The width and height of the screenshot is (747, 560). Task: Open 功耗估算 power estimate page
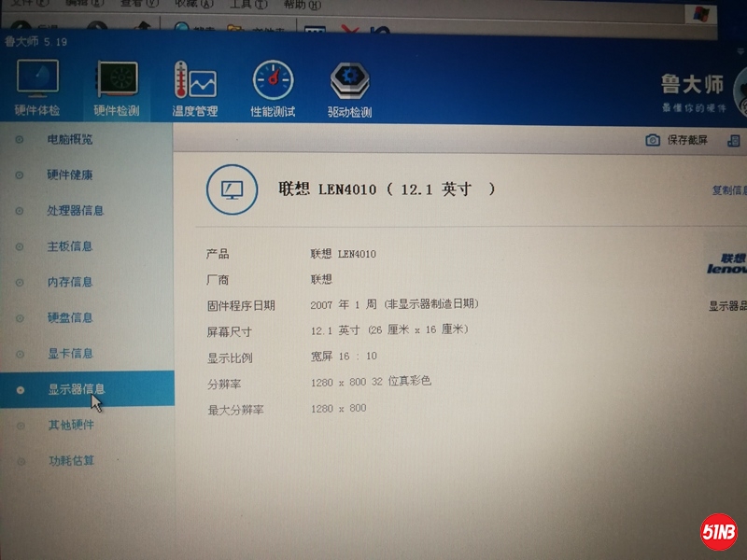click(x=71, y=461)
